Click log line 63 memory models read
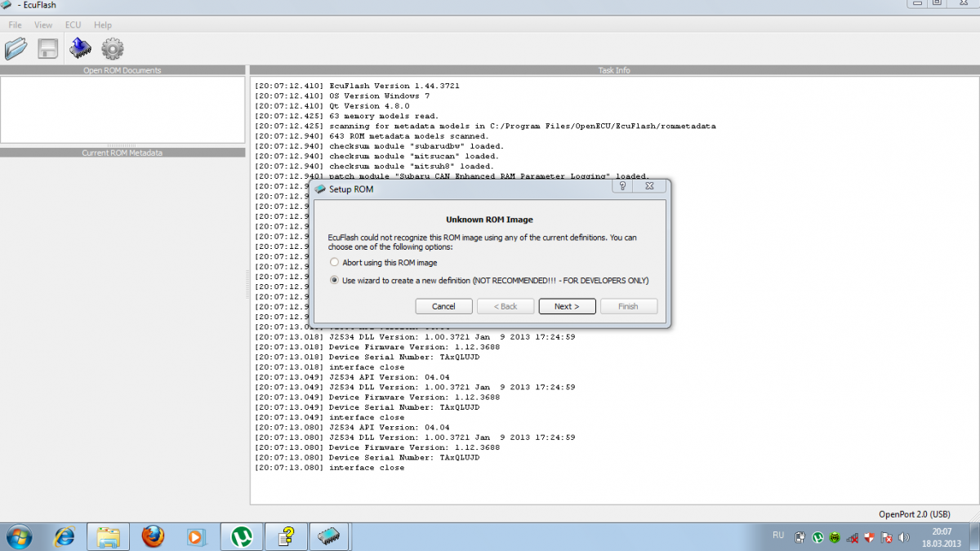This screenshot has height=551, width=980. click(x=347, y=116)
